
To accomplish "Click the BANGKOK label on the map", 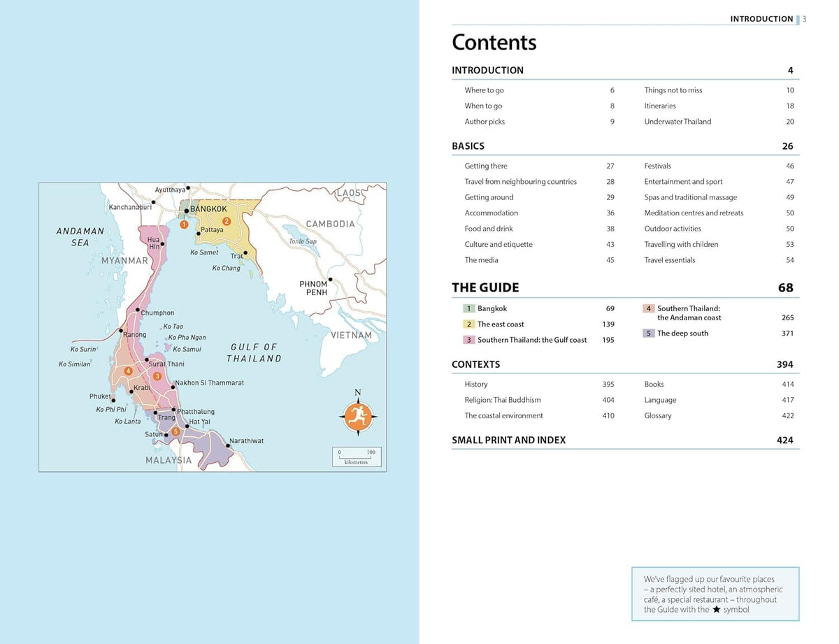I will (x=208, y=209).
